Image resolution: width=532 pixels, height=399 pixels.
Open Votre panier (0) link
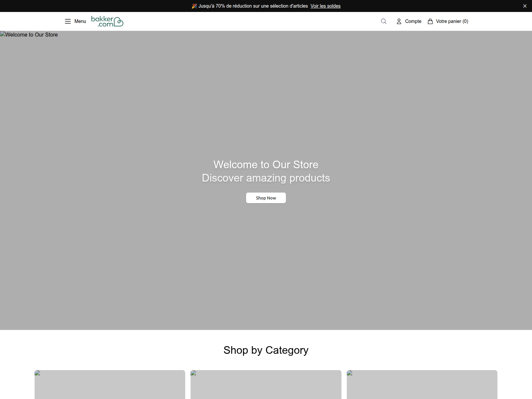(x=452, y=21)
